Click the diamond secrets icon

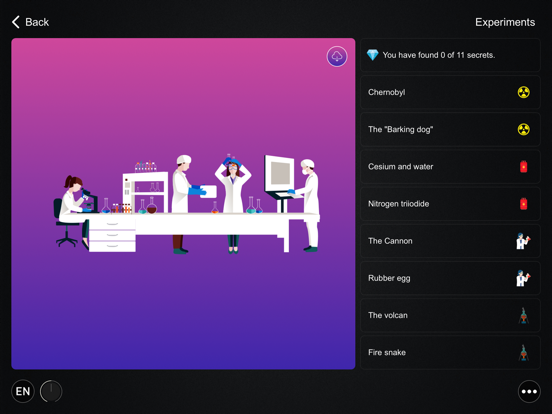(372, 55)
